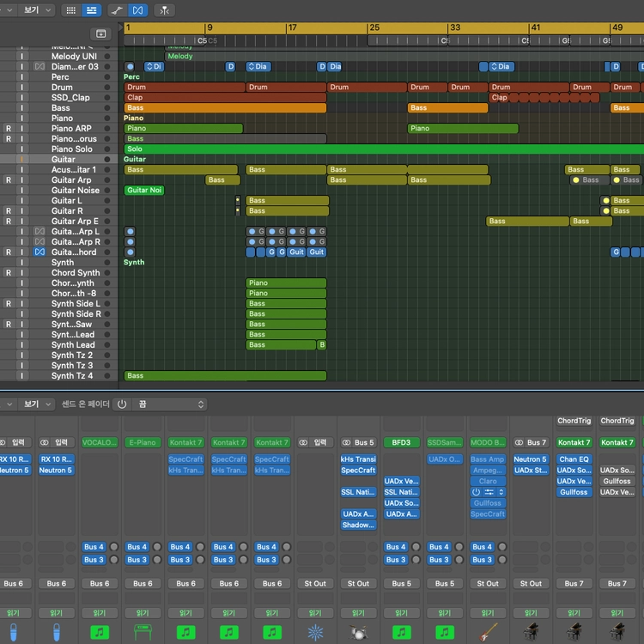Toggle the automation curve button
Viewport: 644px width, 644px height.
(x=118, y=10)
